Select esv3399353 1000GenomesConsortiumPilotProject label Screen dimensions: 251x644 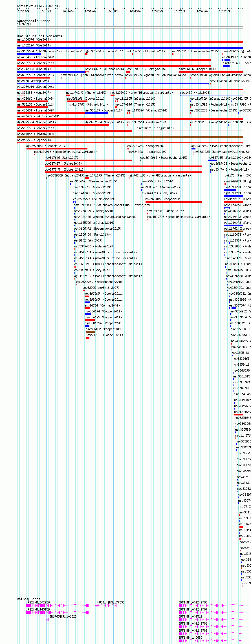point(113,205)
